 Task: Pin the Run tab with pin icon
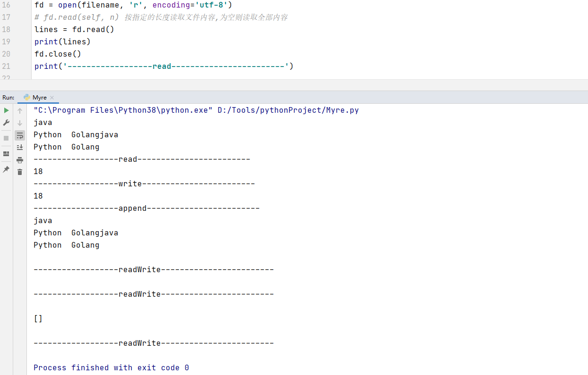(x=6, y=169)
